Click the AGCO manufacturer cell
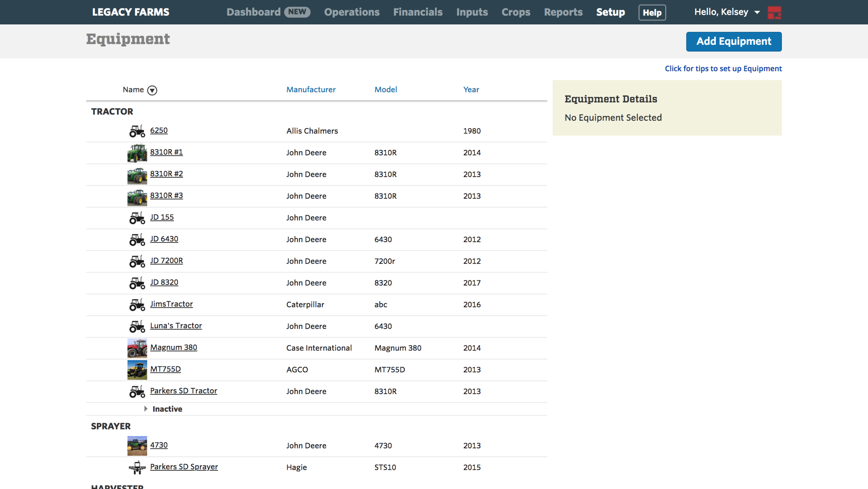Screen dimensions: 868x489 click(297, 370)
